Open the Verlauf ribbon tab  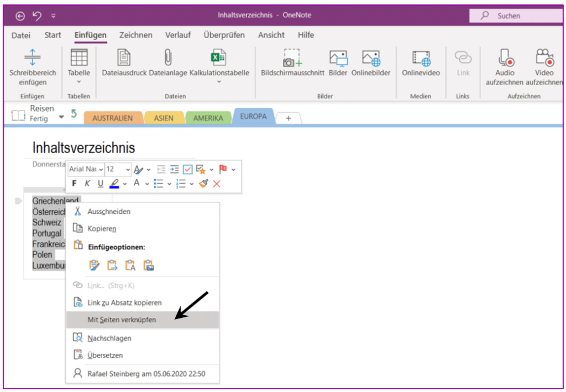(x=178, y=35)
